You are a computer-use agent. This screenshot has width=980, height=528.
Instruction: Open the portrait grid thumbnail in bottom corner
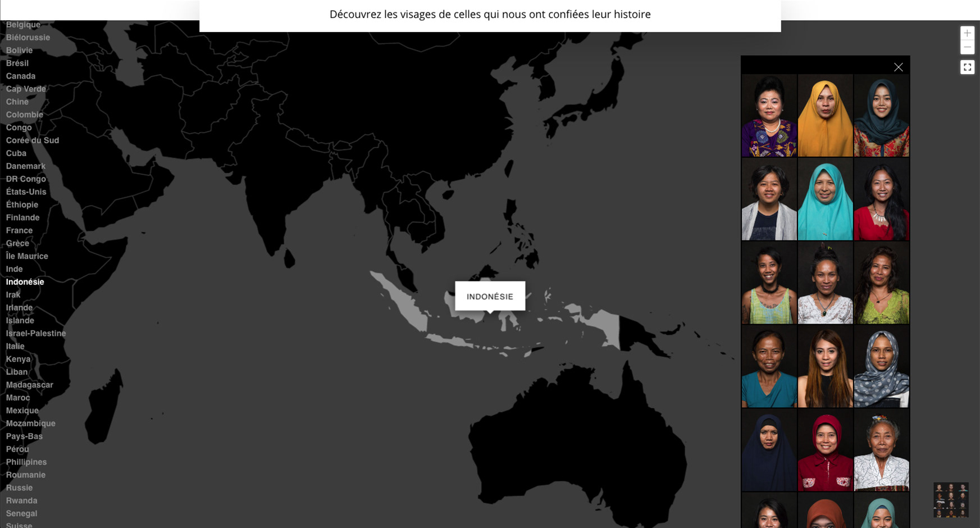pyautogui.click(x=951, y=500)
